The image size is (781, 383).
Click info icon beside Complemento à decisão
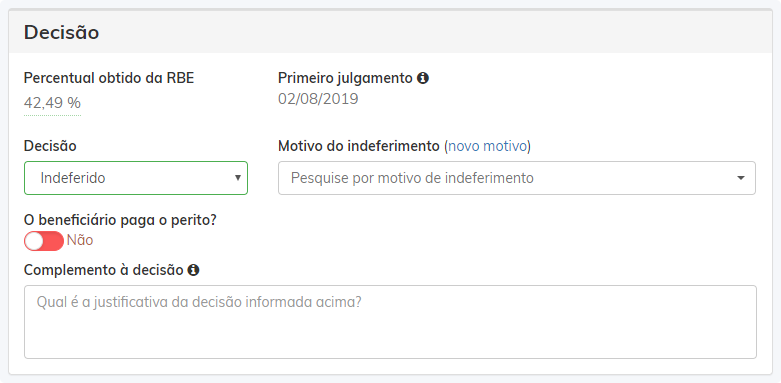click(x=193, y=270)
